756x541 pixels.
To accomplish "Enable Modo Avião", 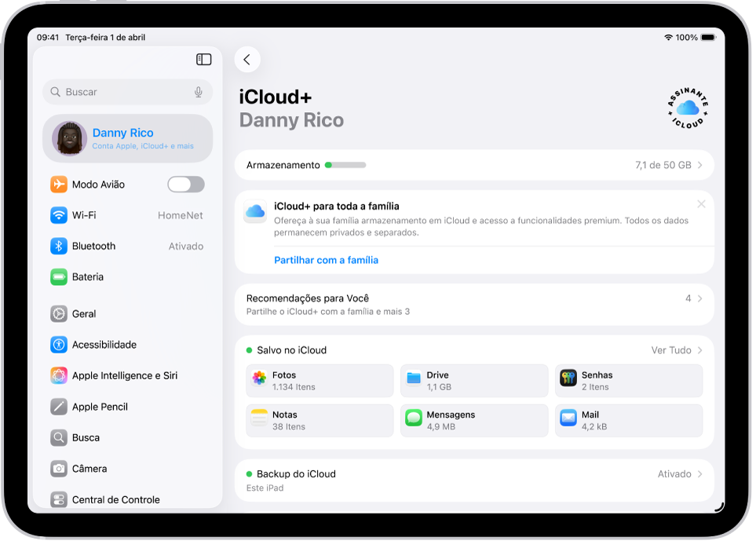I will coord(185,184).
